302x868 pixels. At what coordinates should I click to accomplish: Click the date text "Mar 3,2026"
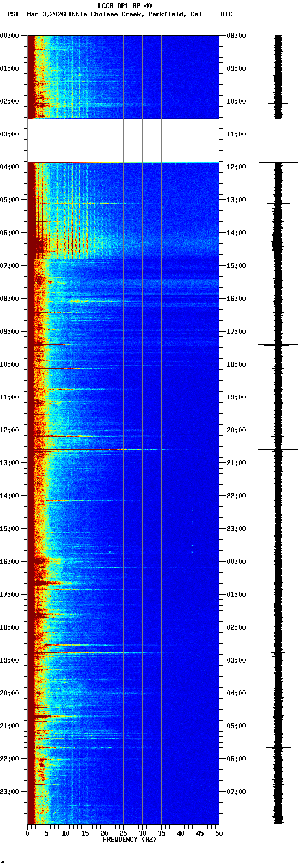click(45, 14)
